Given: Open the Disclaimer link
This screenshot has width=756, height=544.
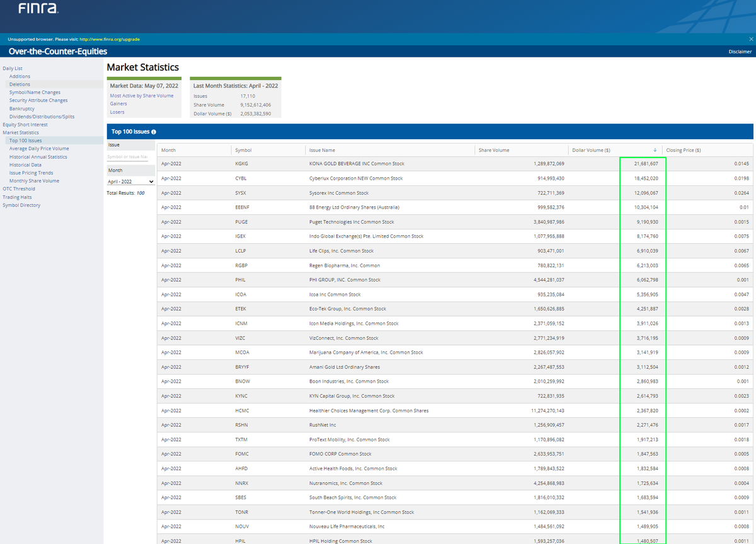Looking at the screenshot, I should [x=740, y=52].
